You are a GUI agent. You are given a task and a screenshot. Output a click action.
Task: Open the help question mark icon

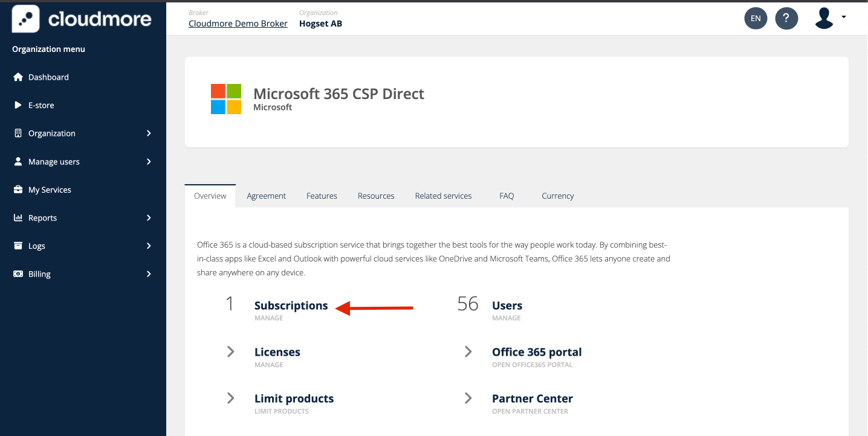[786, 18]
